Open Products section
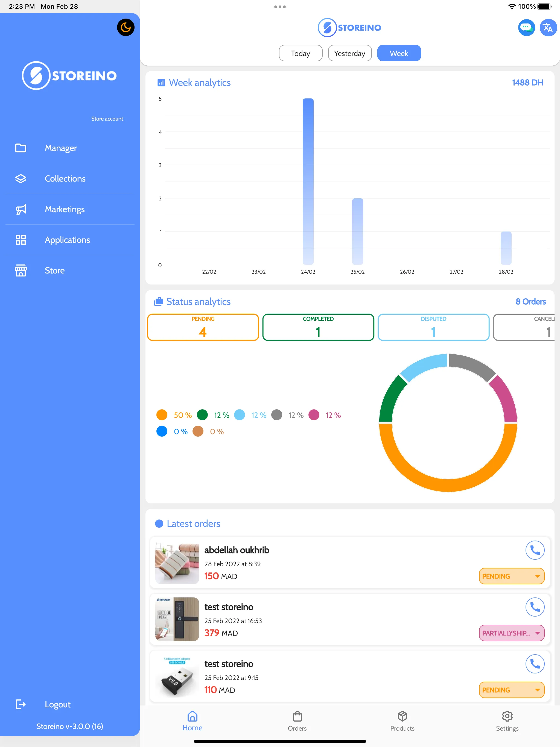Viewport: 560px width, 747px height. pyautogui.click(x=402, y=725)
